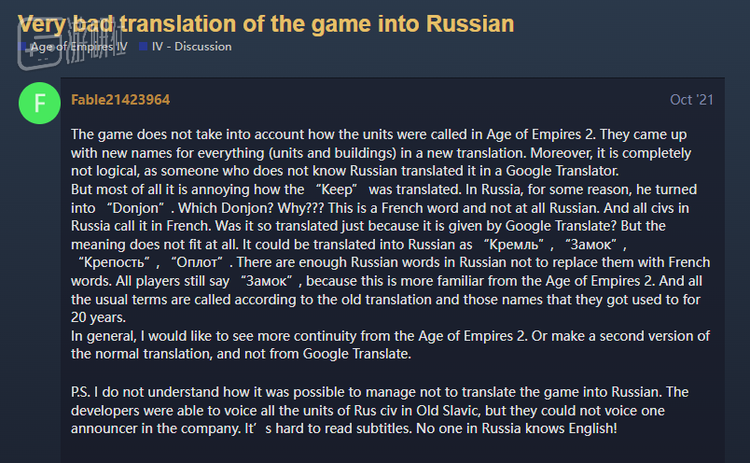The image size is (750, 463).
Task: Click the quoted word "Keep" in the post
Action: tap(337, 189)
